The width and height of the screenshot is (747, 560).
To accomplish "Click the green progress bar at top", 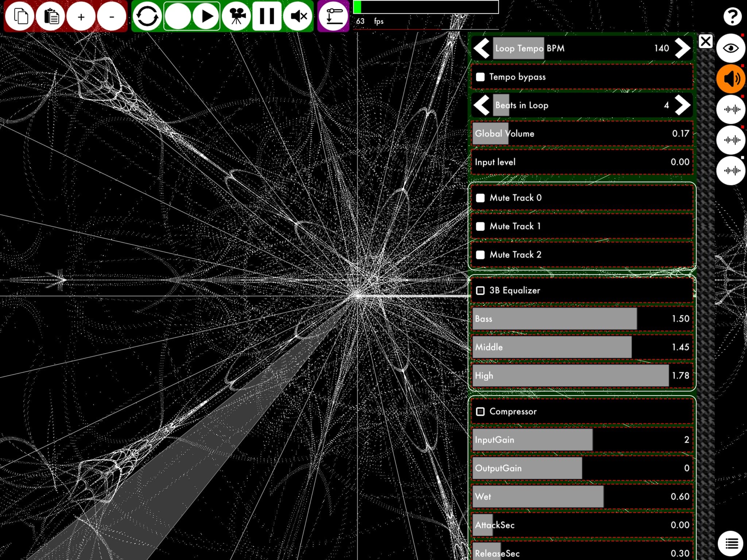I will [426, 7].
